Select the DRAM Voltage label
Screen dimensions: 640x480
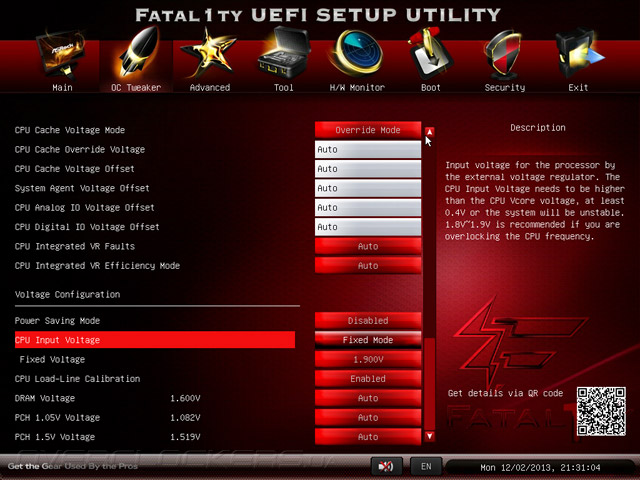point(45,398)
